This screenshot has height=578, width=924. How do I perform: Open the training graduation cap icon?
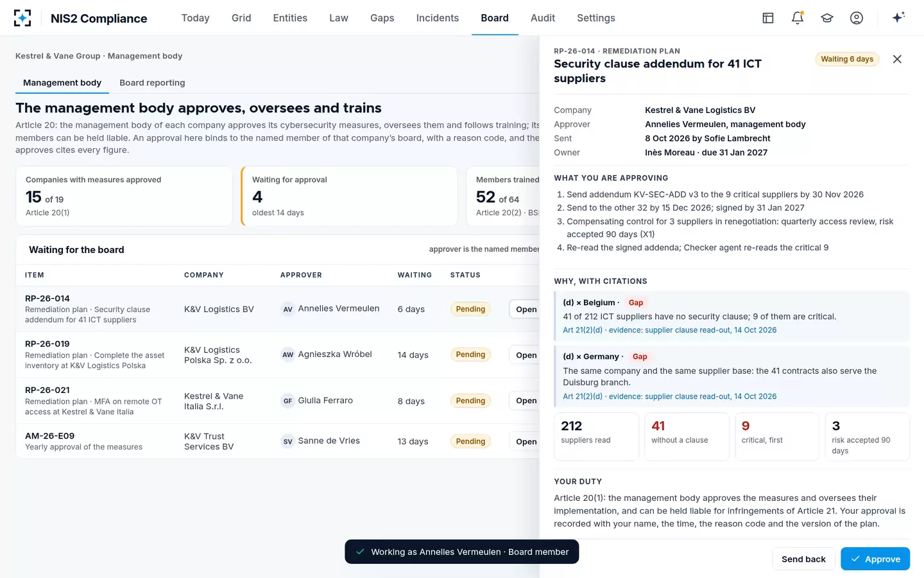click(827, 18)
